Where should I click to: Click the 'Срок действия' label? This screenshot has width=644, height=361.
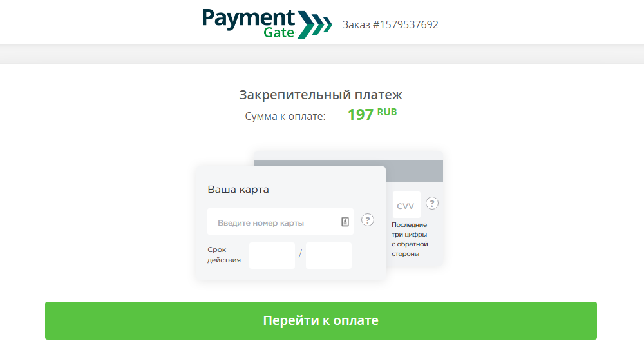[x=224, y=255]
